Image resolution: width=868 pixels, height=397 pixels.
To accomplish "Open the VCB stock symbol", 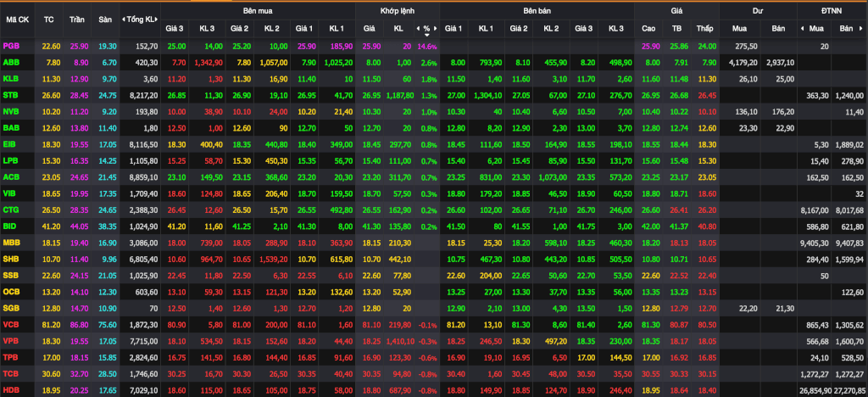I will 12,323.
